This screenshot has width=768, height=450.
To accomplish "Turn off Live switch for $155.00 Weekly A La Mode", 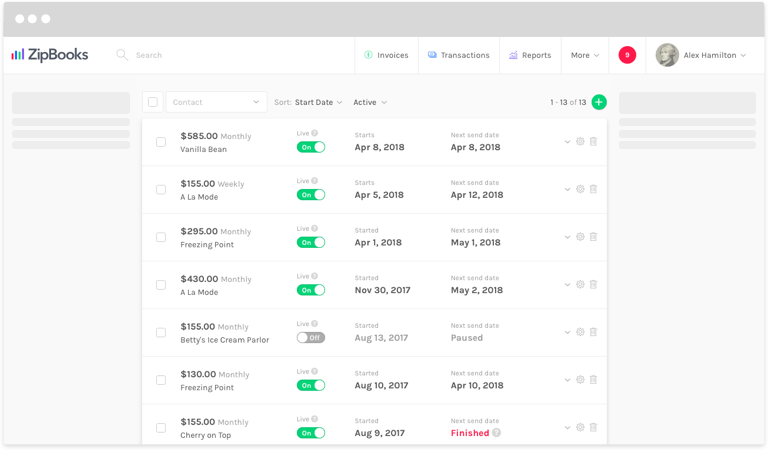I will 311,194.
